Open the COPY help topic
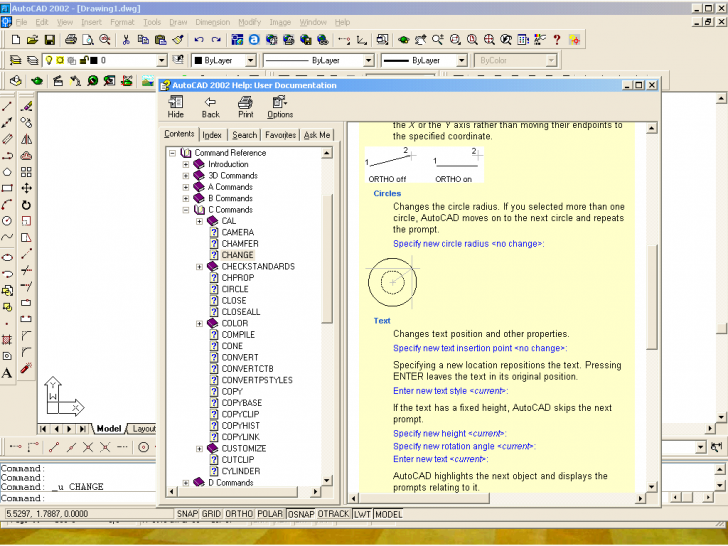Screen dimensions: 728x546 click(x=232, y=391)
